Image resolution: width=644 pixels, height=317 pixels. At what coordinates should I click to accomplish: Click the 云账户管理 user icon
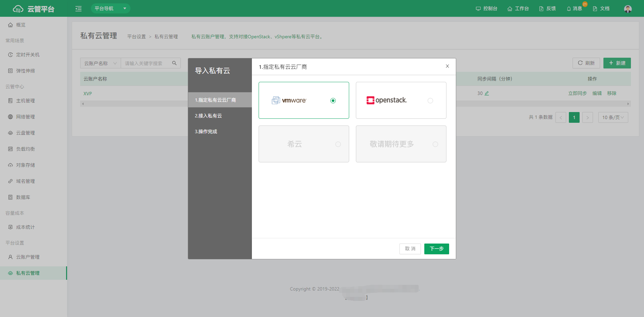(x=10, y=257)
